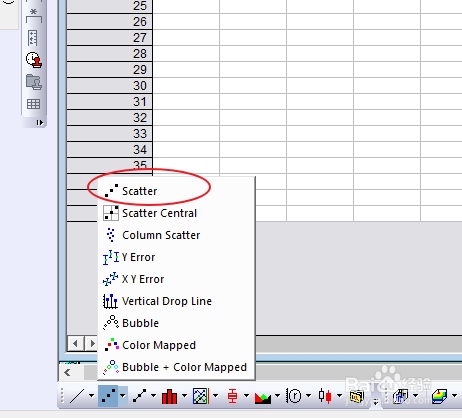This screenshot has height=418, width=462.
Task: Select row header 33
Action: coord(109,134)
